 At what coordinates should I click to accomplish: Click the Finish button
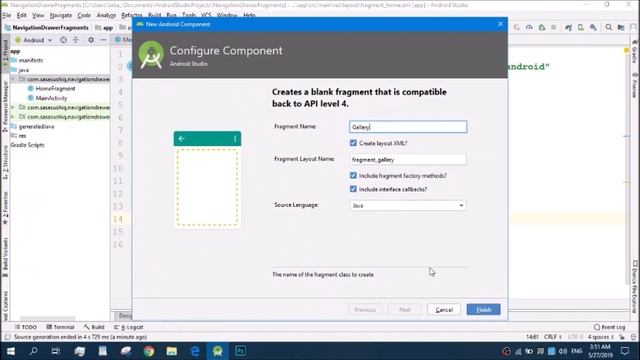(x=483, y=309)
